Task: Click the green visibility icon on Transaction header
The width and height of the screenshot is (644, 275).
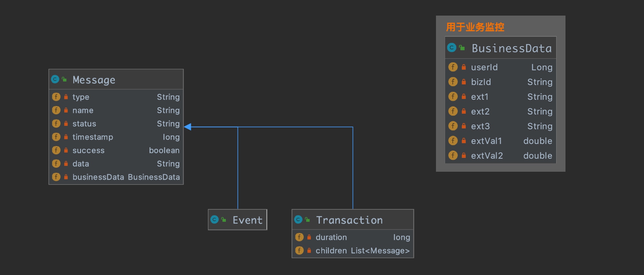Action: (x=307, y=220)
